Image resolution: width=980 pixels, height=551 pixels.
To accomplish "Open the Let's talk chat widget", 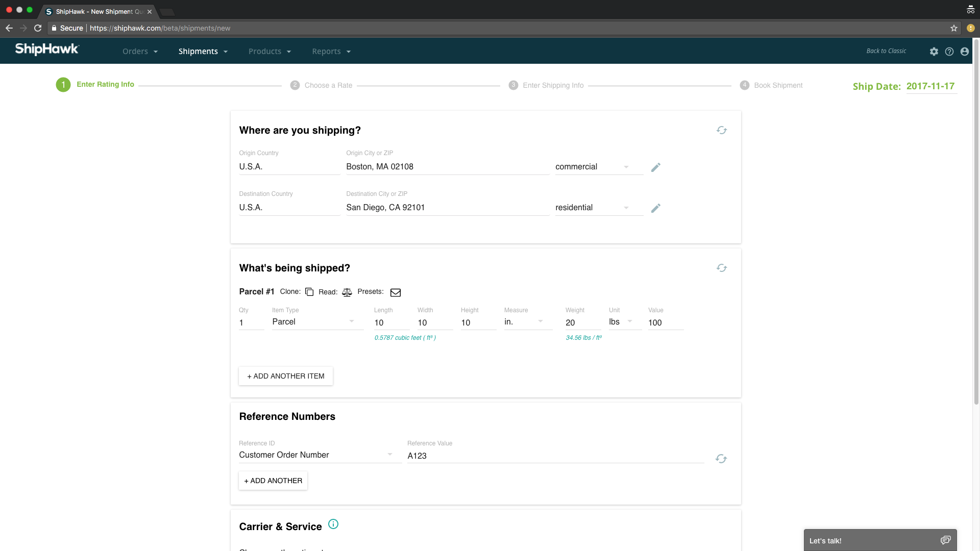I will (x=879, y=540).
